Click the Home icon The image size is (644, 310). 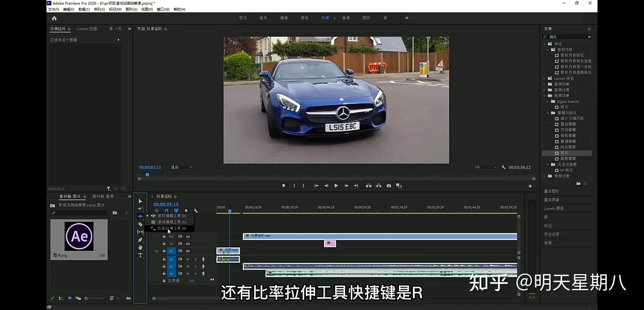(54, 18)
